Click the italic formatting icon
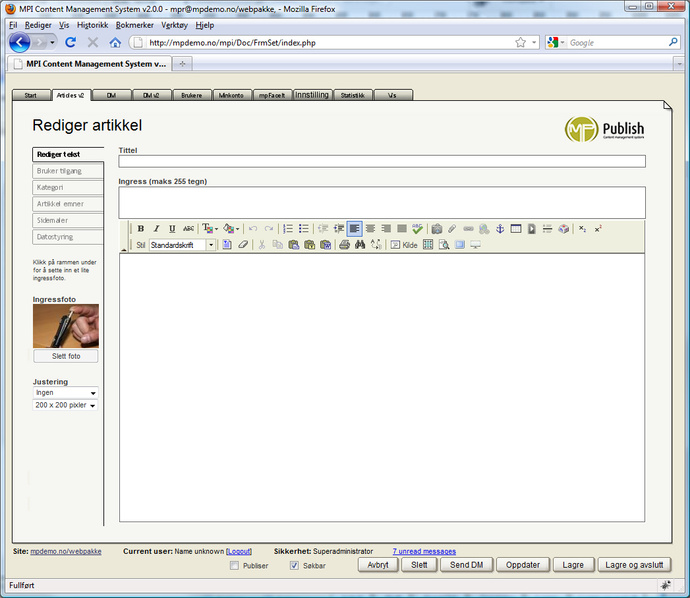 [x=156, y=229]
